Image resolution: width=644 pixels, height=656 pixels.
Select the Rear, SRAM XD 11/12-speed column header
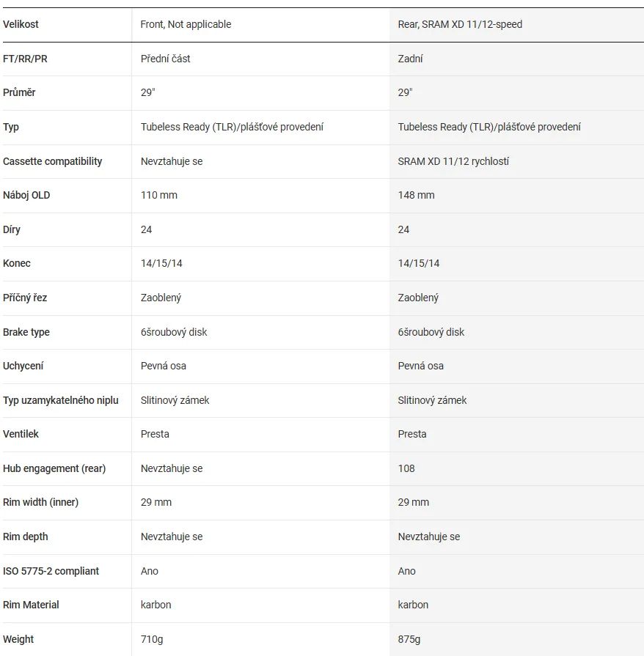460,24
